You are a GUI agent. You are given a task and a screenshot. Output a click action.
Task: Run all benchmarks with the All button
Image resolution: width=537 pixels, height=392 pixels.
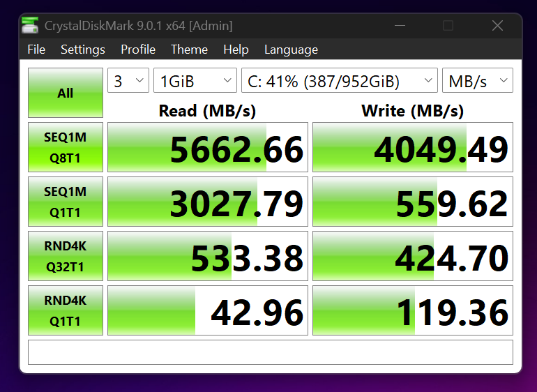pyautogui.click(x=66, y=93)
